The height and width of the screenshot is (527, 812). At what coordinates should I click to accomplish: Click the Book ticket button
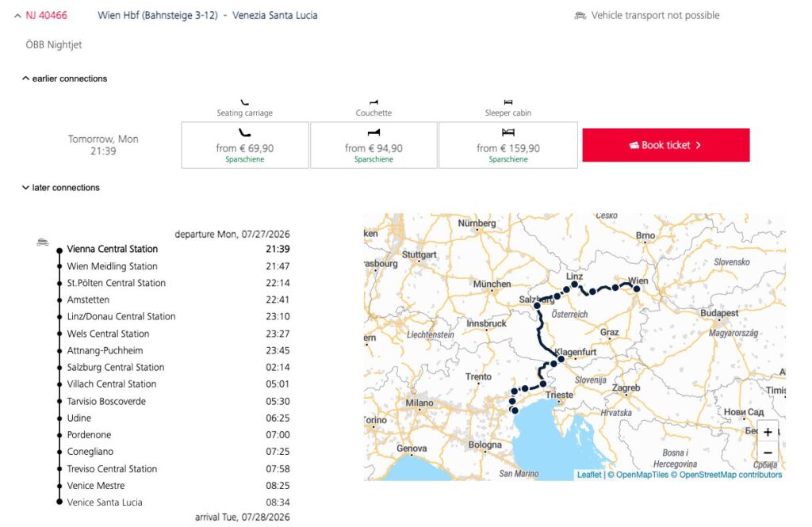pyautogui.click(x=666, y=145)
